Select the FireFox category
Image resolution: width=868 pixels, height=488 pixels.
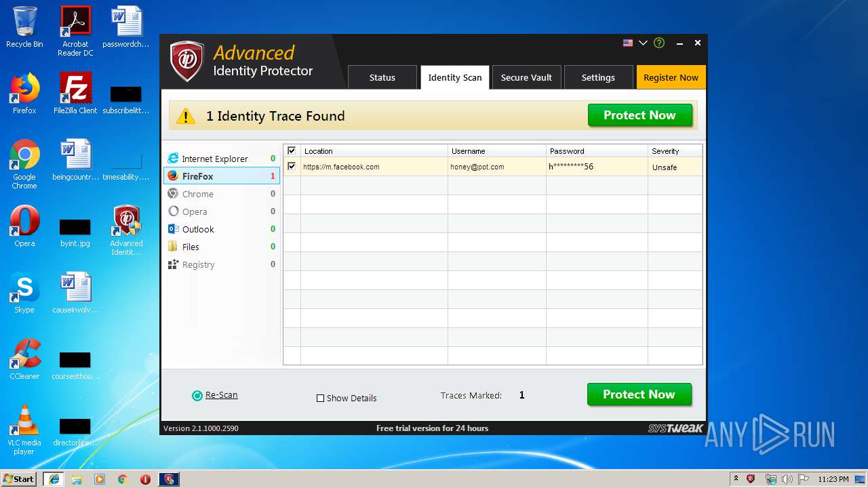pyautogui.click(x=221, y=176)
